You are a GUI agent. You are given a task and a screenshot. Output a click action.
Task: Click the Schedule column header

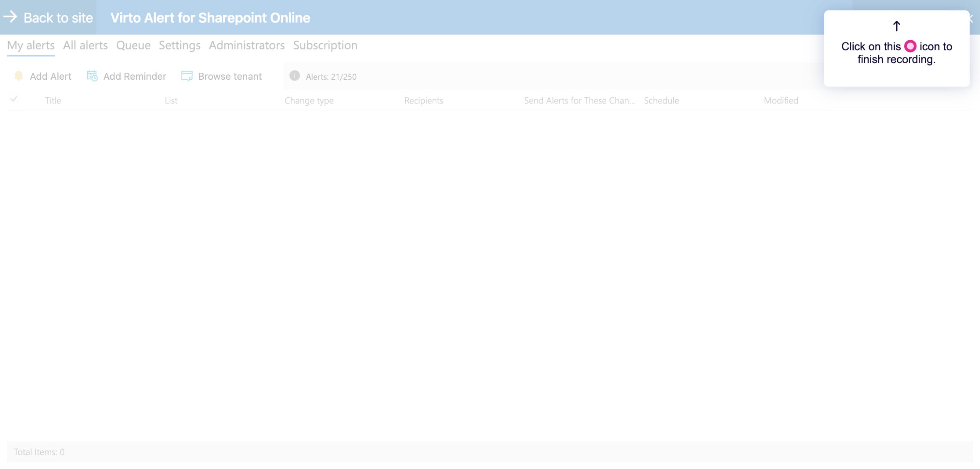661,100
